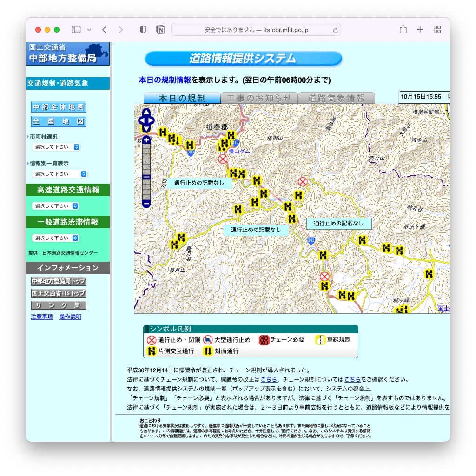Zoom out the map with the bottom minus button
The width and height of the screenshot is (476, 476).
pos(146,203)
